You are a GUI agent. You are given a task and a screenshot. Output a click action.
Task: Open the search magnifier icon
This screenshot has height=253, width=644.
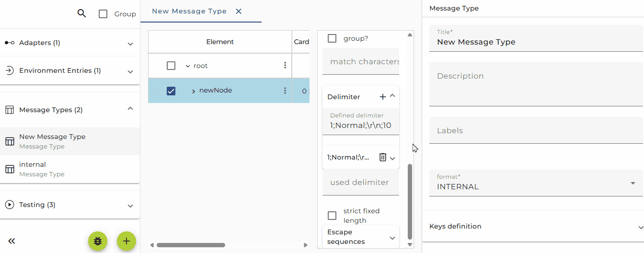coord(81,13)
